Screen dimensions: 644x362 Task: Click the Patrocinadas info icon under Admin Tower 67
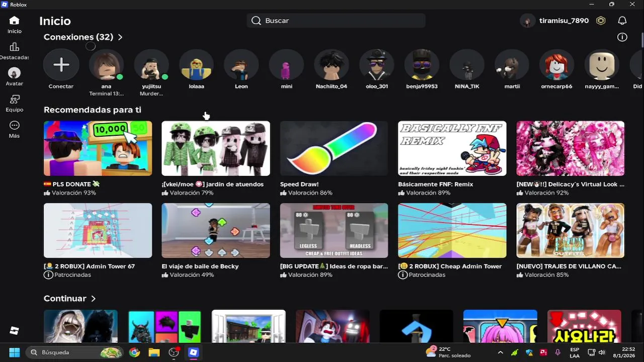pyautogui.click(x=48, y=275)
